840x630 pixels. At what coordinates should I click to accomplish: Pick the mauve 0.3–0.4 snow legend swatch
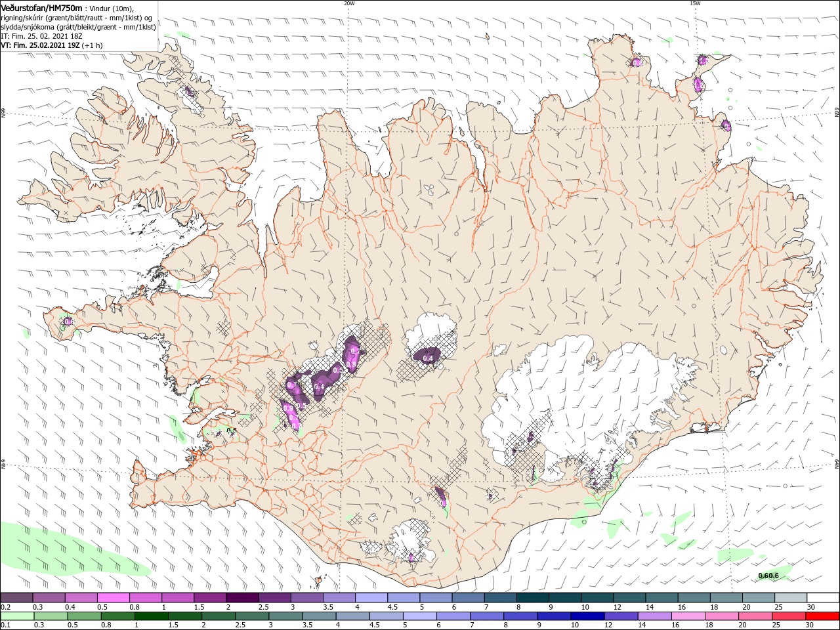coord(49,598)
